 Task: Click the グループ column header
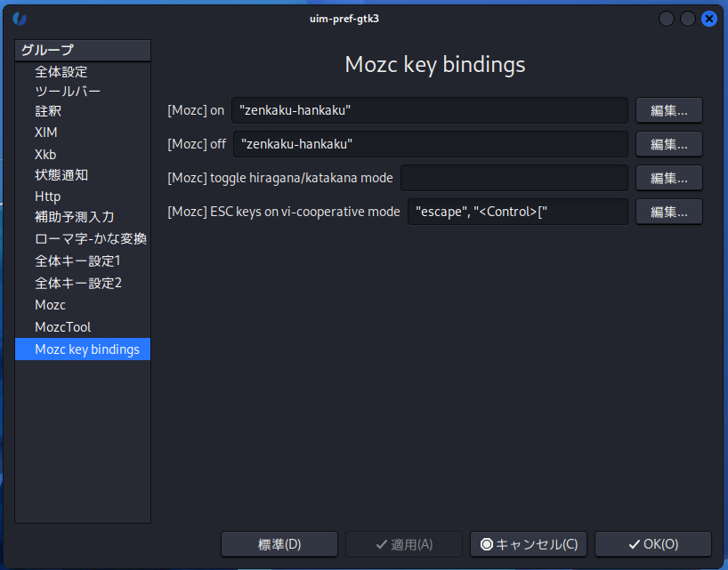click(83, 50)
